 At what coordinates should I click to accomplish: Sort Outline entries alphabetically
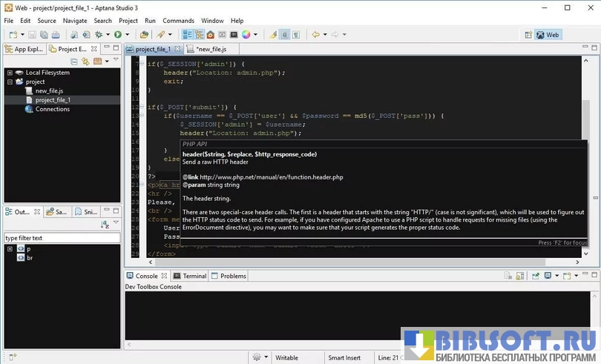coord(105,224)
